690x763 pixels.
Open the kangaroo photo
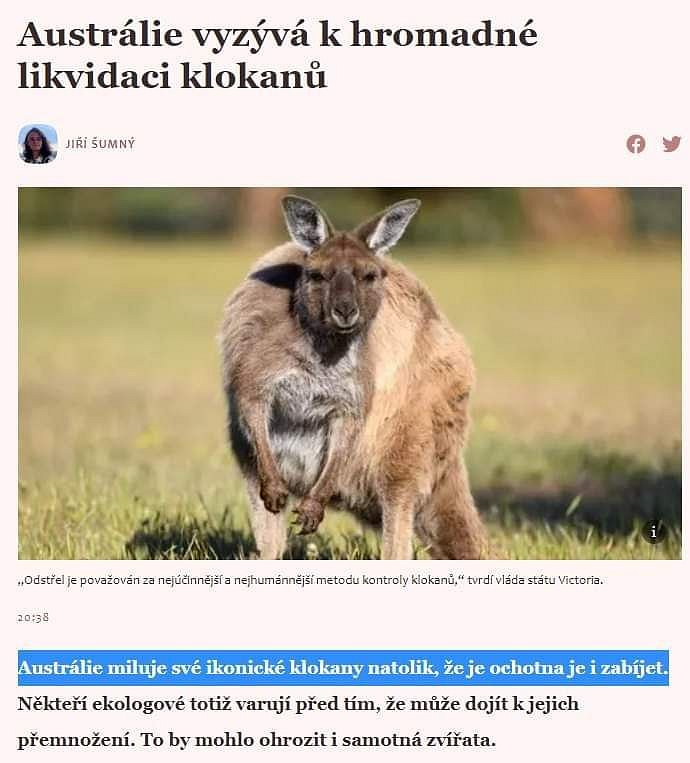[350, 373]
